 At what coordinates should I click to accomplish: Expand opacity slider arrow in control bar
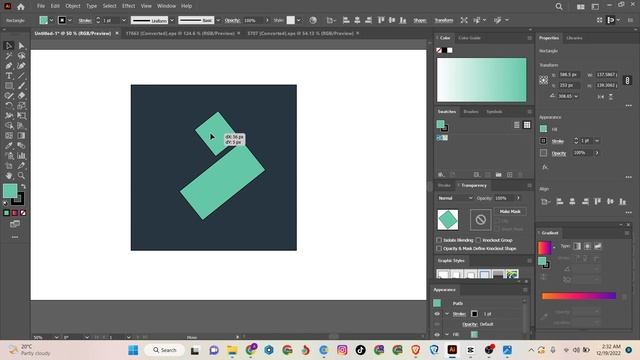(267, 20)
